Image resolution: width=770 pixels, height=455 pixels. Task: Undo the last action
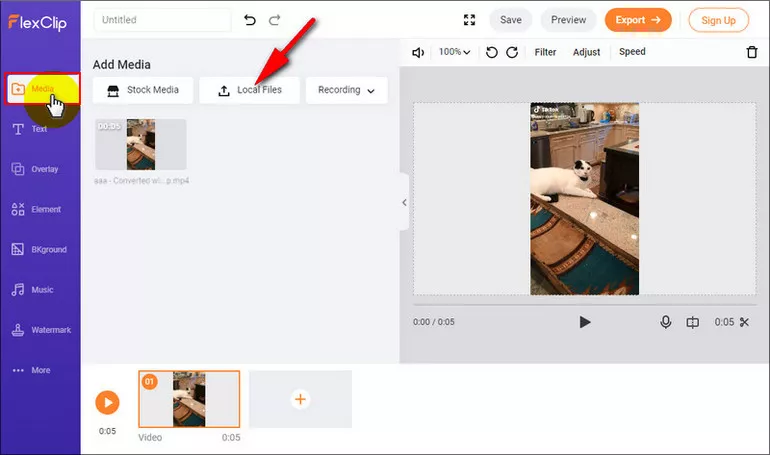click(250, 20)
